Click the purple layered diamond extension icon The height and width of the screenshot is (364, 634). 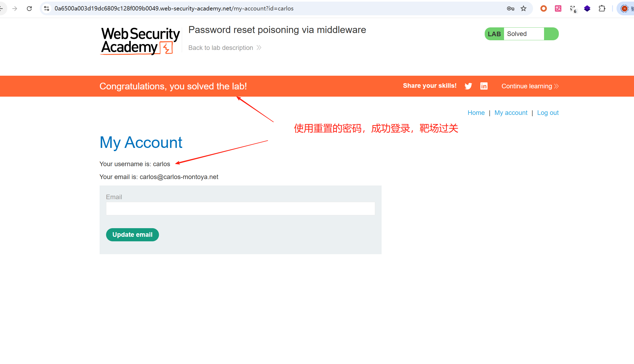587,9
